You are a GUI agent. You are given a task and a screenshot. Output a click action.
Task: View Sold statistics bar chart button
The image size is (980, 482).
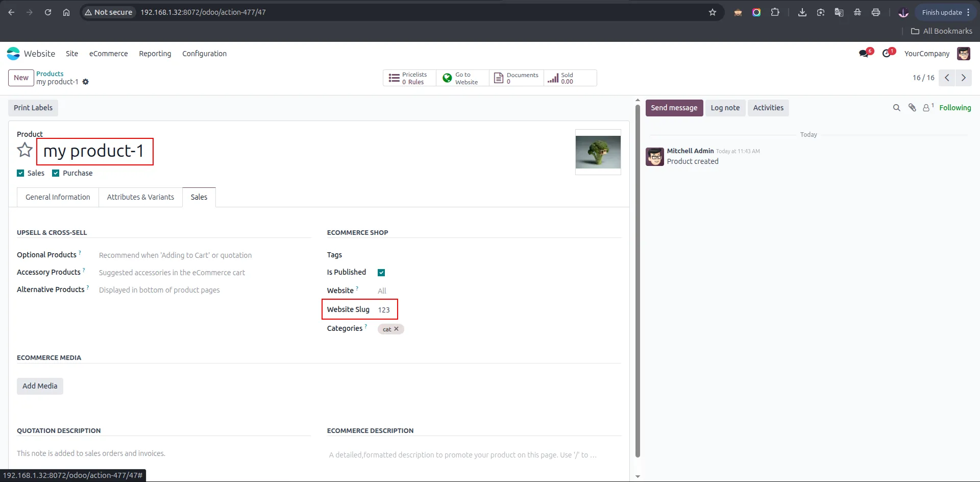(570, 78)
